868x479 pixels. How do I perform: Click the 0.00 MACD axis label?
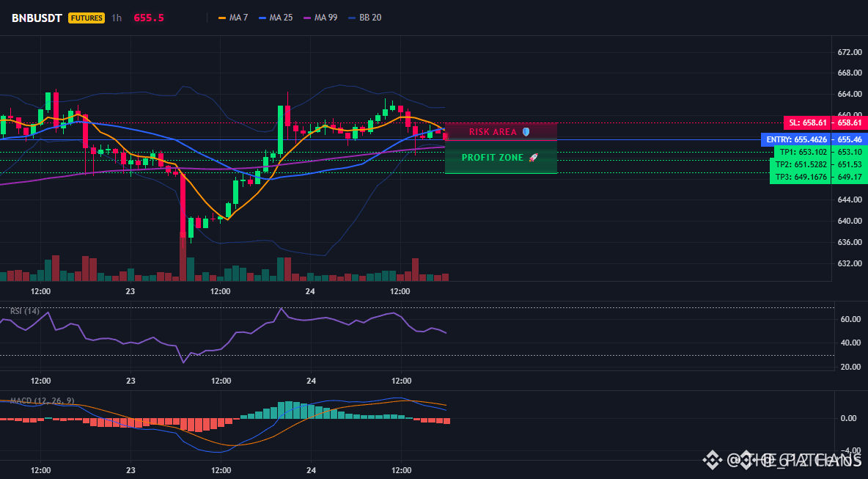[849, 418]
